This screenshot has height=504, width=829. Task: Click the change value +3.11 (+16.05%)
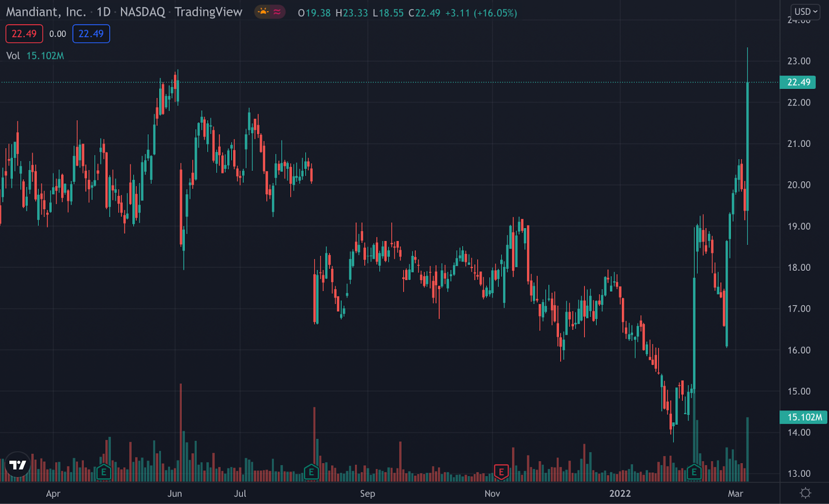[x=481, y=13]
